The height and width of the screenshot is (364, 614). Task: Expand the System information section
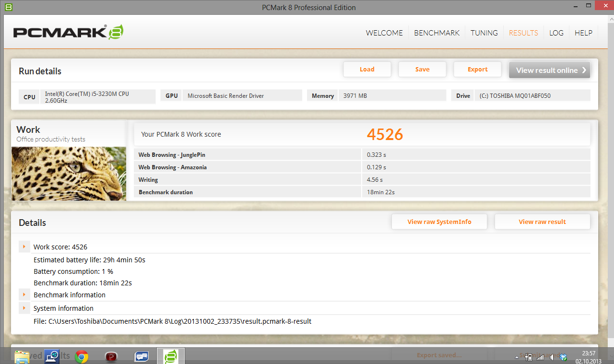pyautogui.click(x=24, y=308)
